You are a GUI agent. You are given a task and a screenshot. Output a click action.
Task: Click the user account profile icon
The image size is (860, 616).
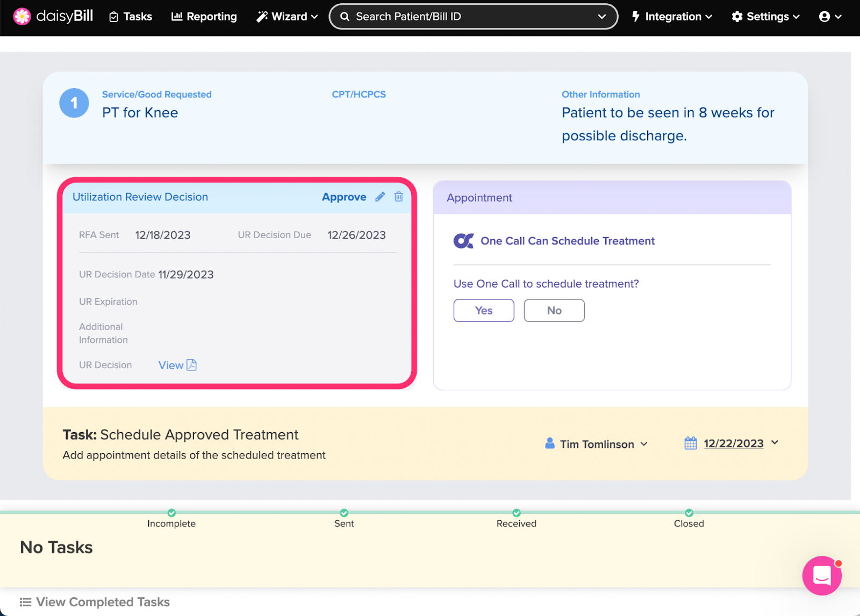point(825,17)
